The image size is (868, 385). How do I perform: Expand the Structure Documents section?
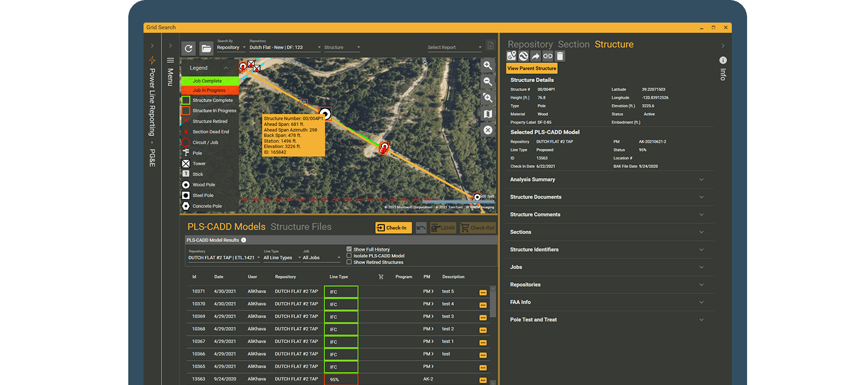click(x=610, y=197)
